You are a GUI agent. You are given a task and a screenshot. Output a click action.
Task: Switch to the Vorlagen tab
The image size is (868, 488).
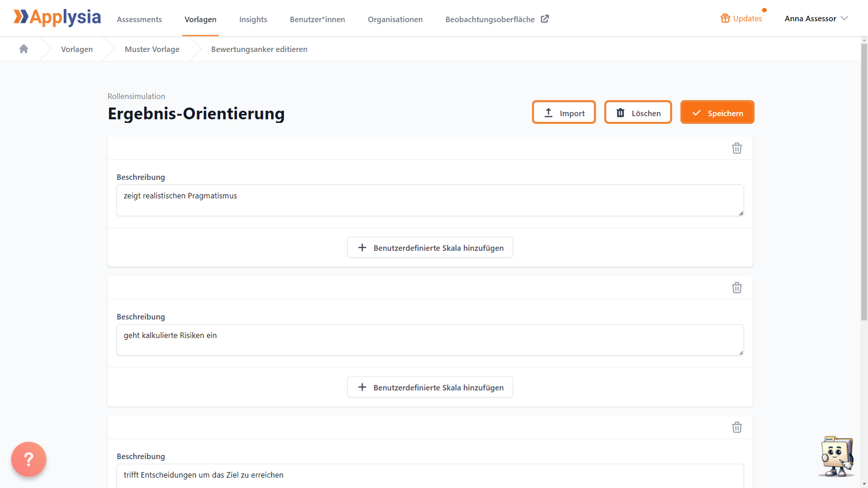point(200,19)
